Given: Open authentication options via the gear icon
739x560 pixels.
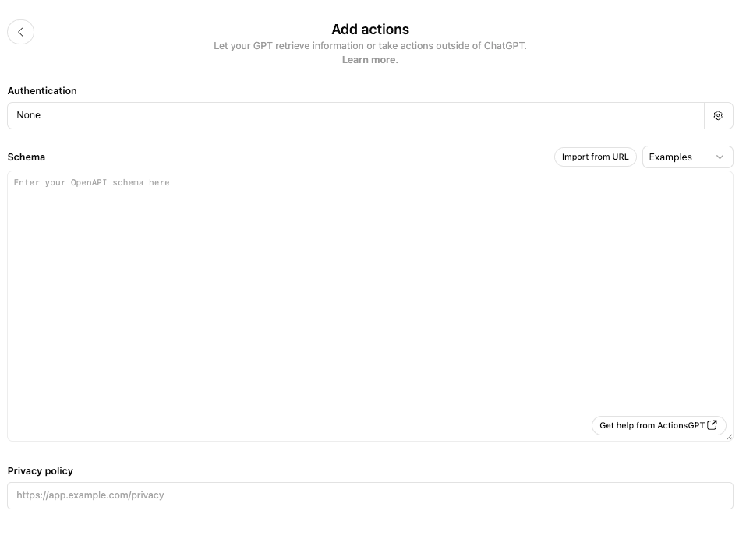Looking at the screenshot, I should pyautogui.click(x=717, y=114).
